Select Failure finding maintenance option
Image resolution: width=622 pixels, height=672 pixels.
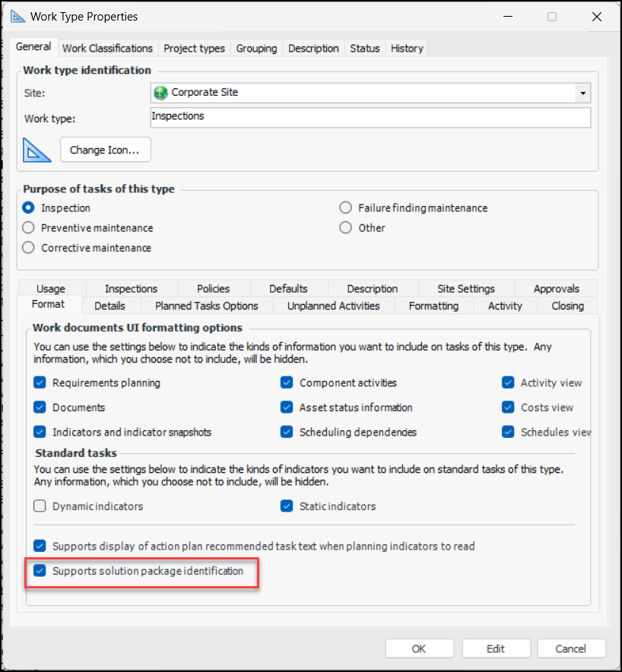pos(345,208)
